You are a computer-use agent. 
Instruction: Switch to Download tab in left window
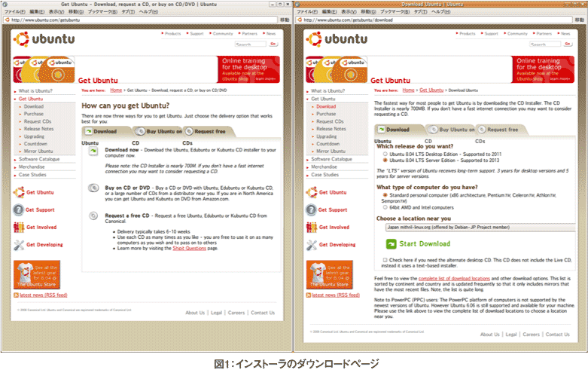[105, 132]
